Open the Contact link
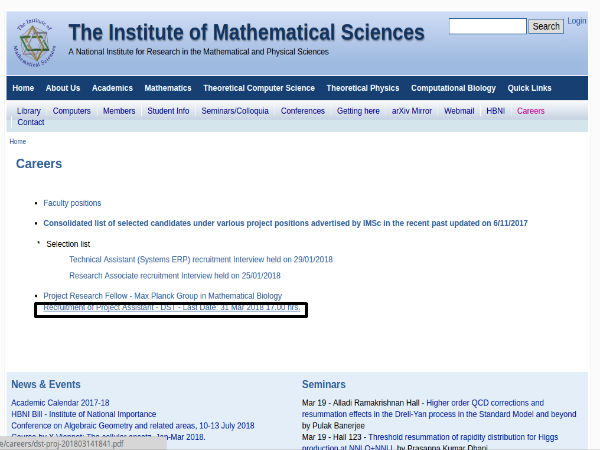The height and width of the screenshot is (450, 600). coord(31,122)
